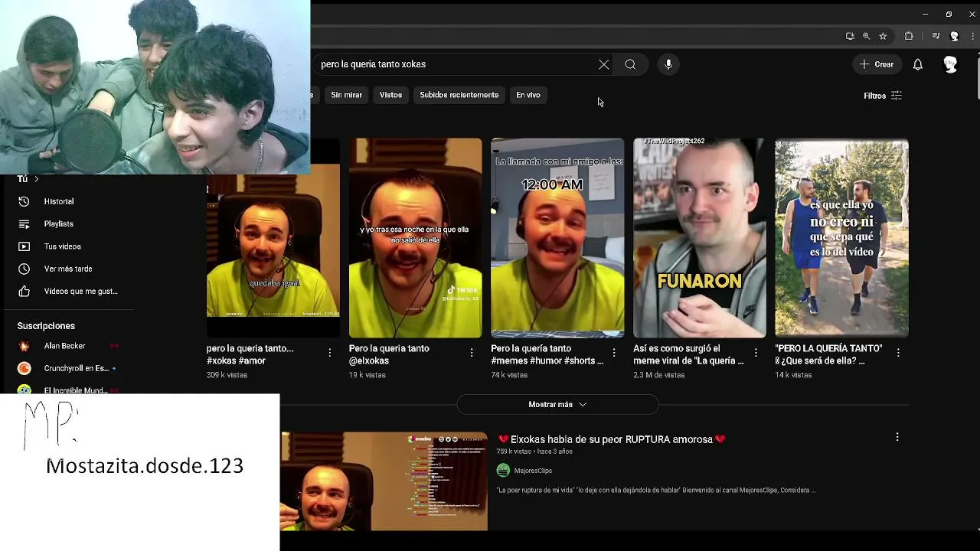Open the MejoresClips channel avatar
This screenshot has width=980, height=551.
point(503,471)
